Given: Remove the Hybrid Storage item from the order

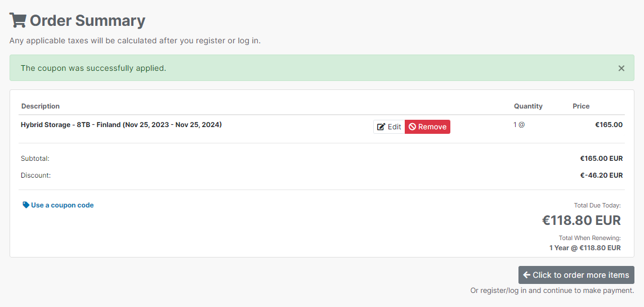Looking at the screenshot, I should [428, 127].
